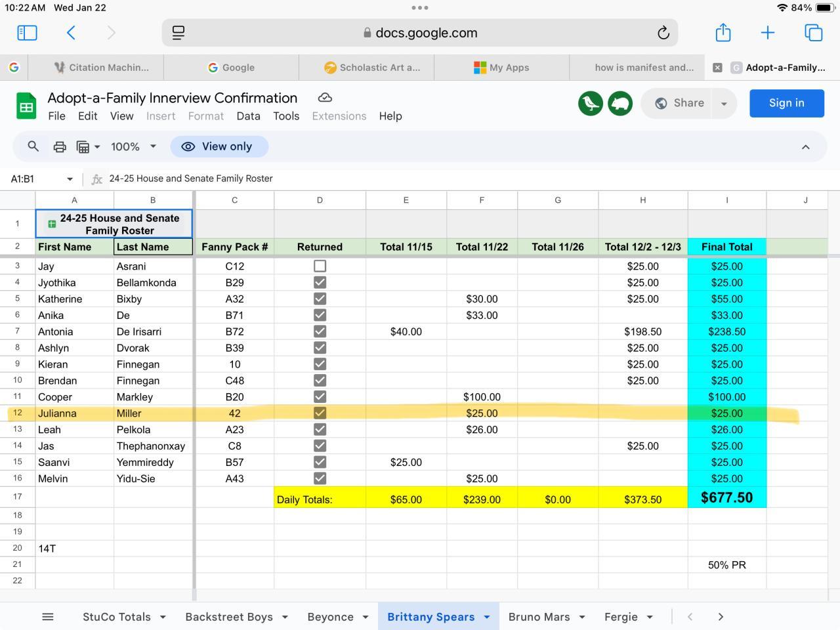Open the Safari tab overview icon

tap(813, 33)
